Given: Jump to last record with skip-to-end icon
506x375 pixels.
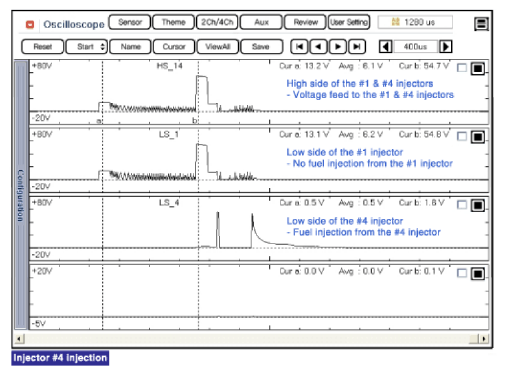Looking at the screenshot, I should click(x=357, y=47).
